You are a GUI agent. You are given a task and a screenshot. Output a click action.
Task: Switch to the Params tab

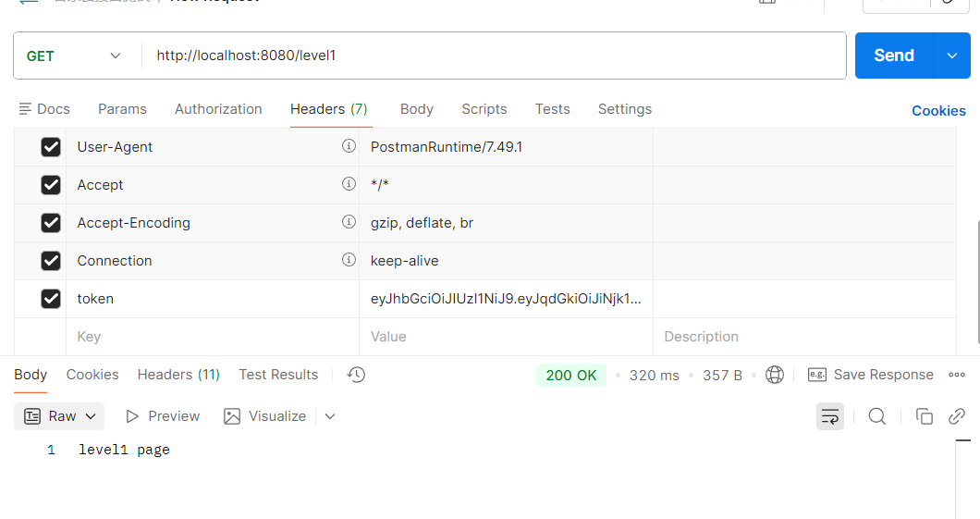point(122,109)
